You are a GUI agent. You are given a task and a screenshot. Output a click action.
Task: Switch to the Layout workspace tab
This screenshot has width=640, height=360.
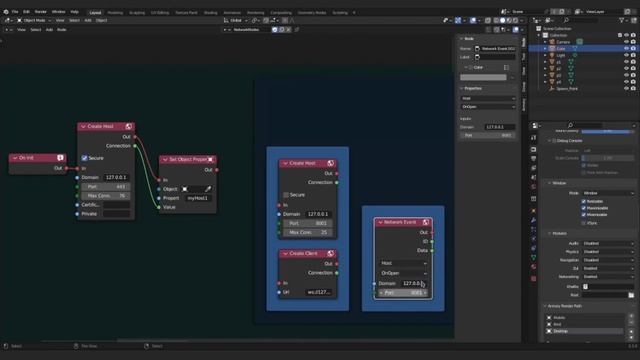[95, 13]
